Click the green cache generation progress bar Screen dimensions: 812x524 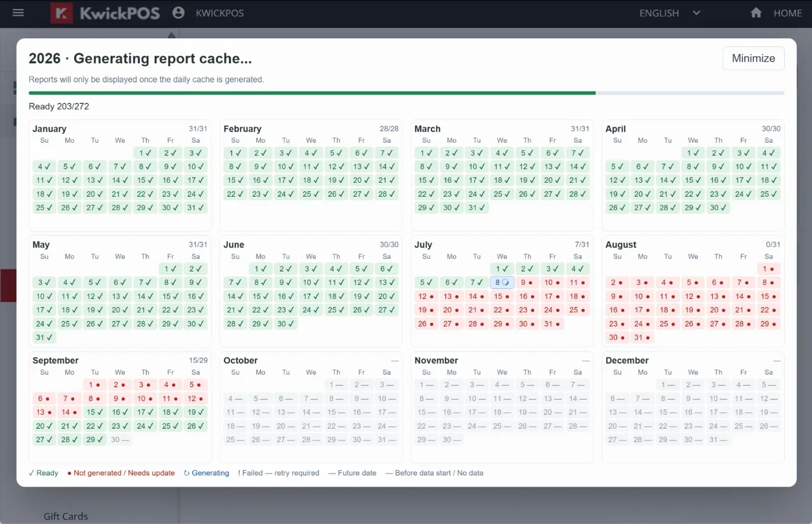(x=312, y=93)
